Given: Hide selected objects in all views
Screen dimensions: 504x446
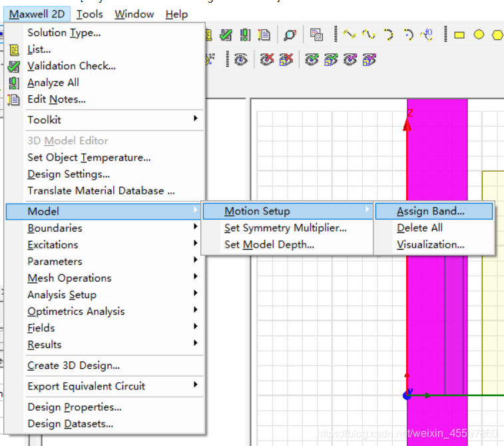Looking at the screenshot, I should (286, 59).
